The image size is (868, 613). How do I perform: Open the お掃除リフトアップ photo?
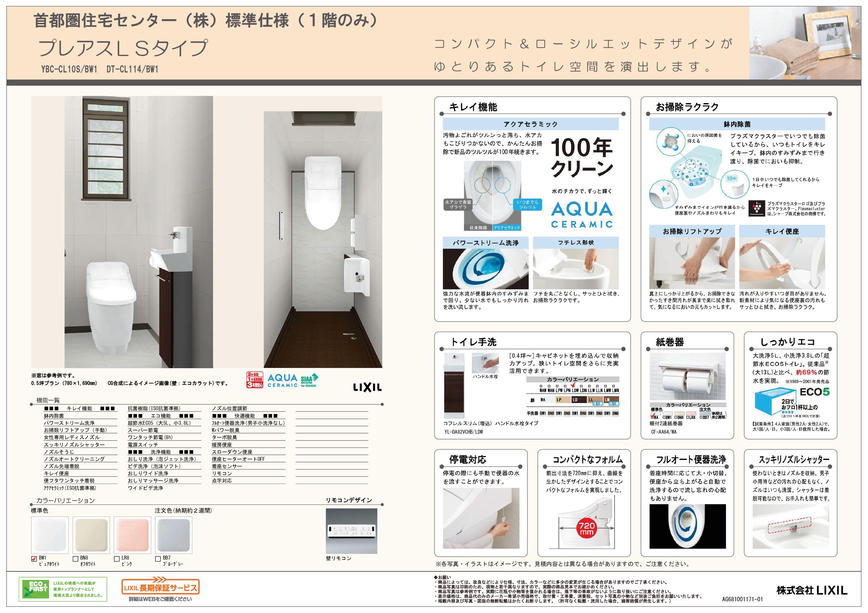[692, 263]
